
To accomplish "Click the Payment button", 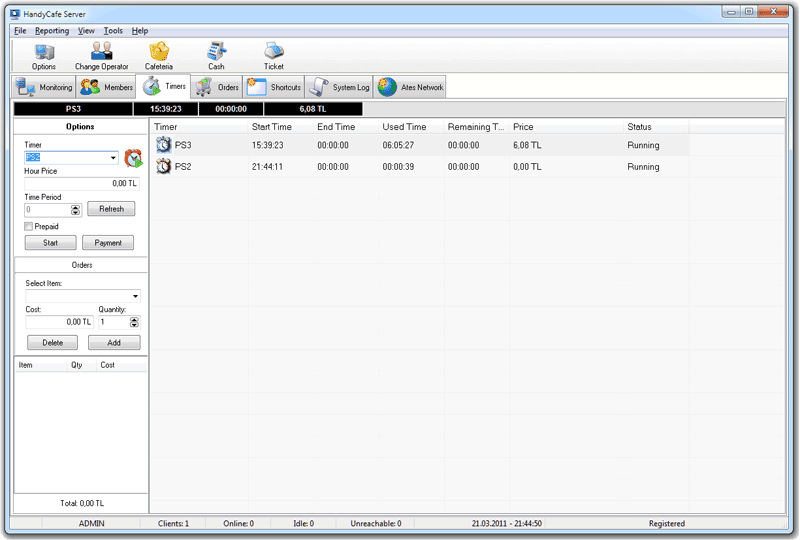I will pos(108,243).
